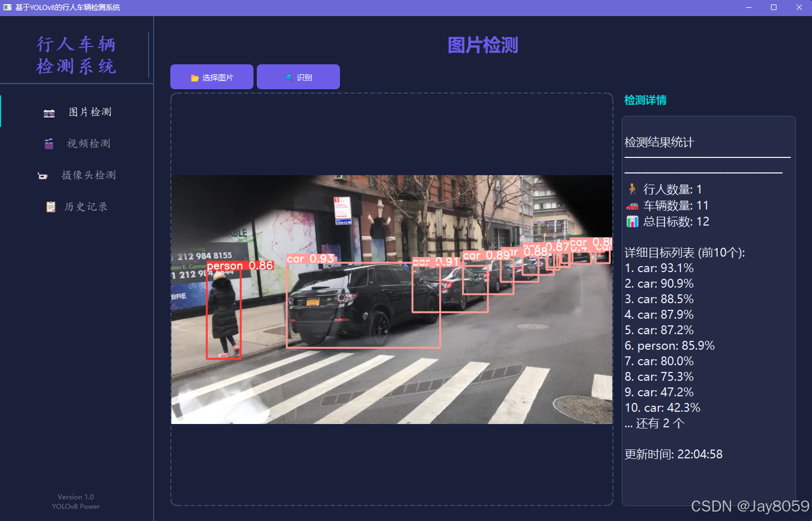Click the app icon in the title bar

(7, 7)
